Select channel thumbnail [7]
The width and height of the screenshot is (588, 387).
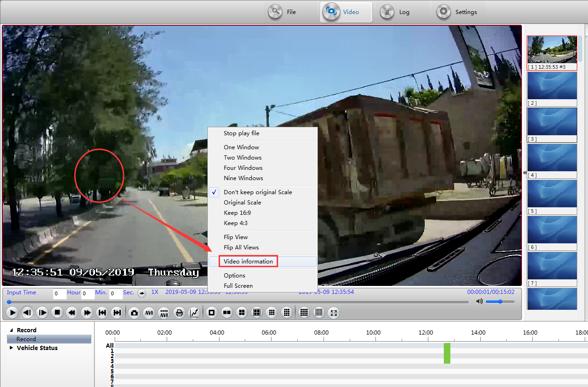[552, 269]
